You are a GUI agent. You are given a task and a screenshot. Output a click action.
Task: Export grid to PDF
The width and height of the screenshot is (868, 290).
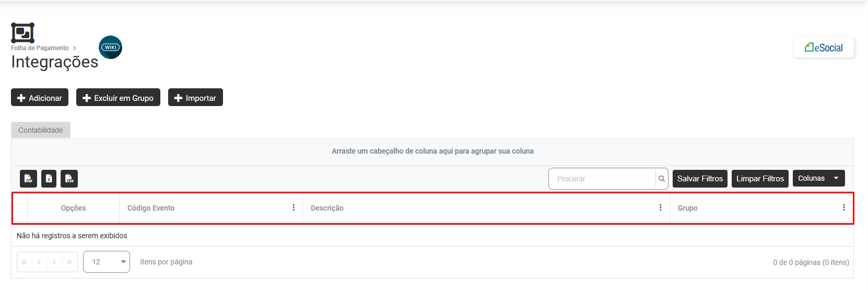pos(28,179)
